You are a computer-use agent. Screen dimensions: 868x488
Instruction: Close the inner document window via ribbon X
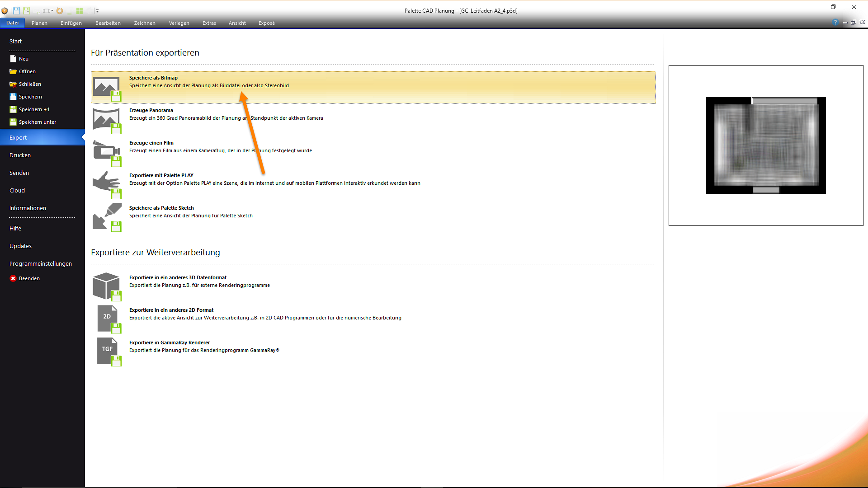click(x=863, y=22)
